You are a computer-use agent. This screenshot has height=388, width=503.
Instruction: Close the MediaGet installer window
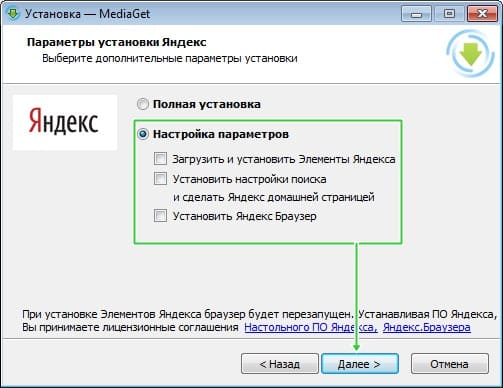pyautogui.click(x=482, y=14)
